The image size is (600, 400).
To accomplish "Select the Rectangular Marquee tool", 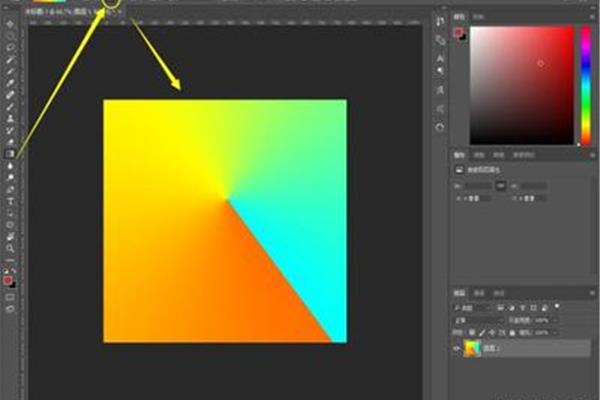I will [x=10, y=36].
